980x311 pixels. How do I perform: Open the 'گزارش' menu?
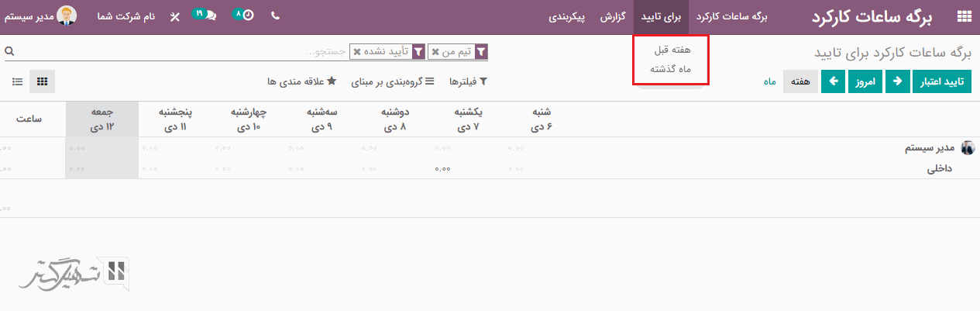coord(613,16)
